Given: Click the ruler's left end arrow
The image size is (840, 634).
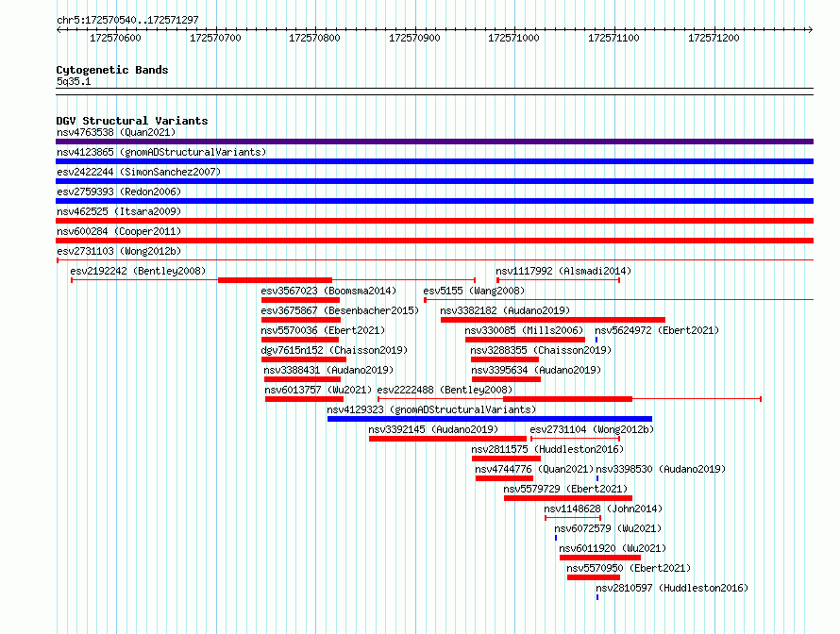Looking at the screenshot, I should (59, 29).
